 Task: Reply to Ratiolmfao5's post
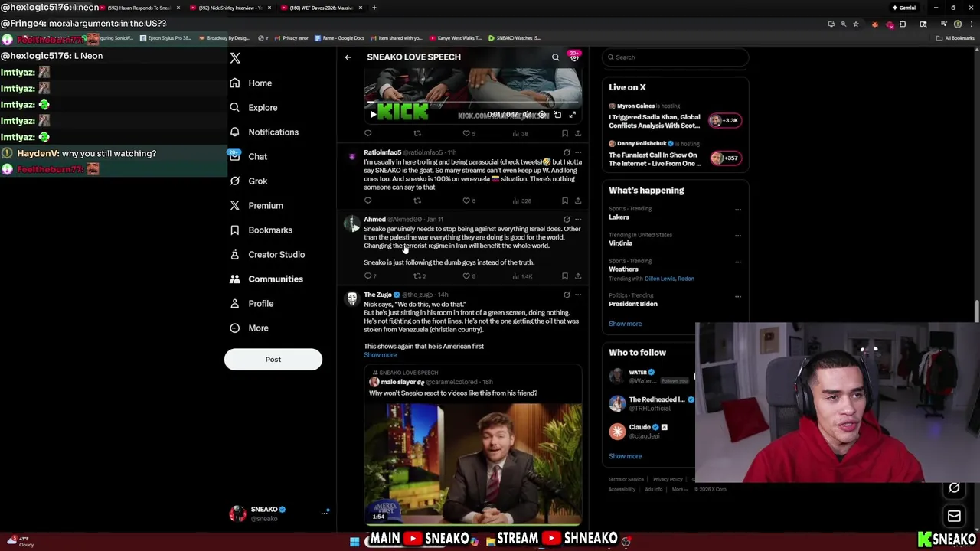pos(367,201)
